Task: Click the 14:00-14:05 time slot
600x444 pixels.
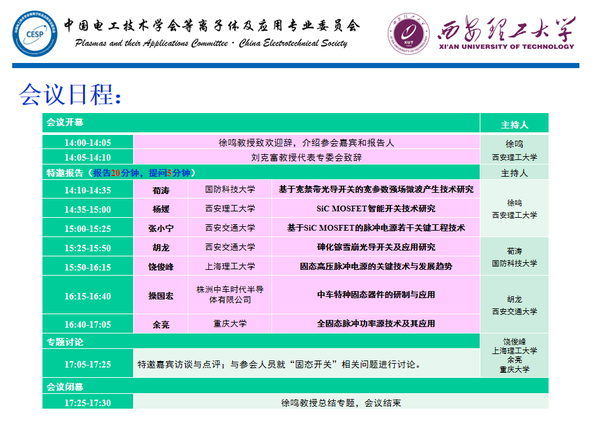Action: [88, 142]
